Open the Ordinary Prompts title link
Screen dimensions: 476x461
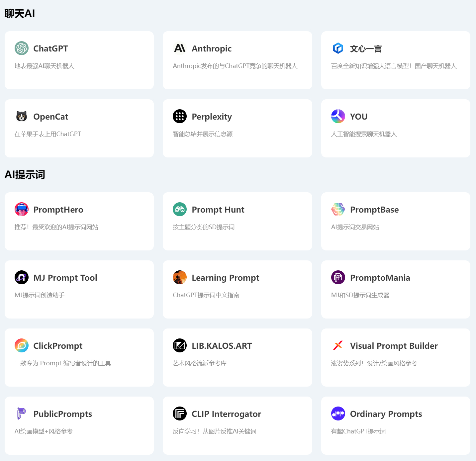click(x=386, y=414)
